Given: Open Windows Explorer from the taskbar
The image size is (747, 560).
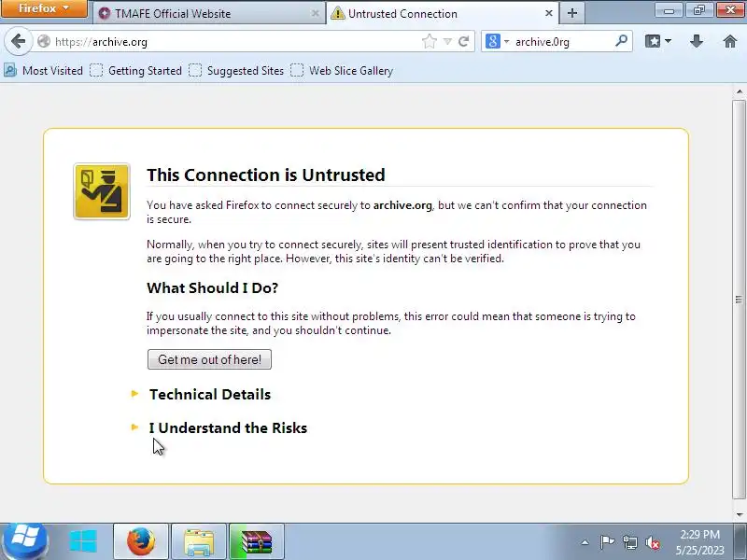Looking at the screenshot, I should pyautogui.click(x=199, y=541).
